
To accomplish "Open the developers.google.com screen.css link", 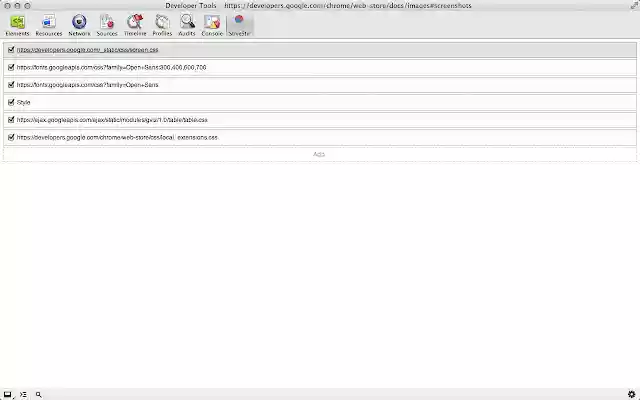I will tap(87, 50).
